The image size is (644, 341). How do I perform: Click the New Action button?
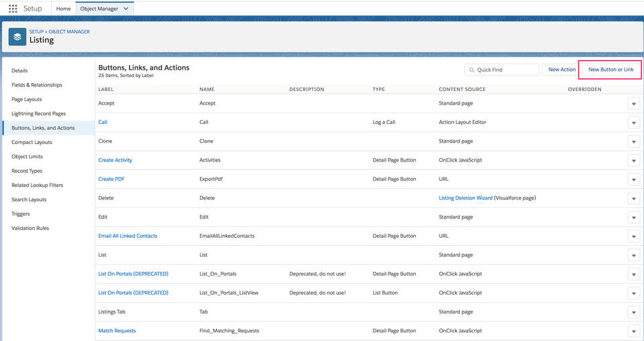[562, 70]
